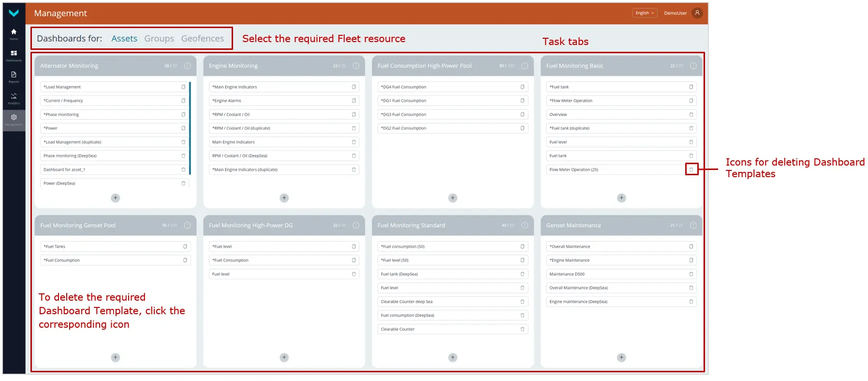Click copy icon on '*Flow Meter Operation' row

pos(691,101)
